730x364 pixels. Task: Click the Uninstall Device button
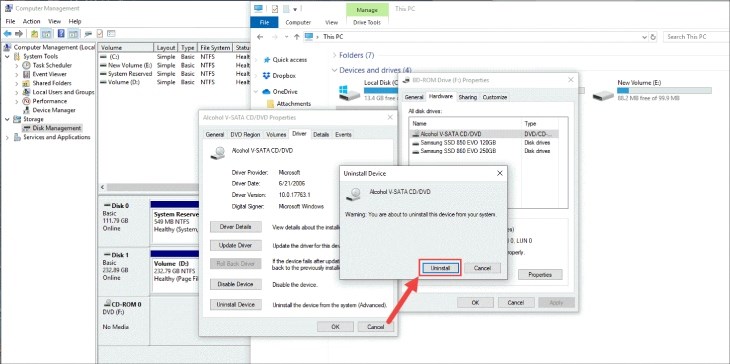(236, 304)
